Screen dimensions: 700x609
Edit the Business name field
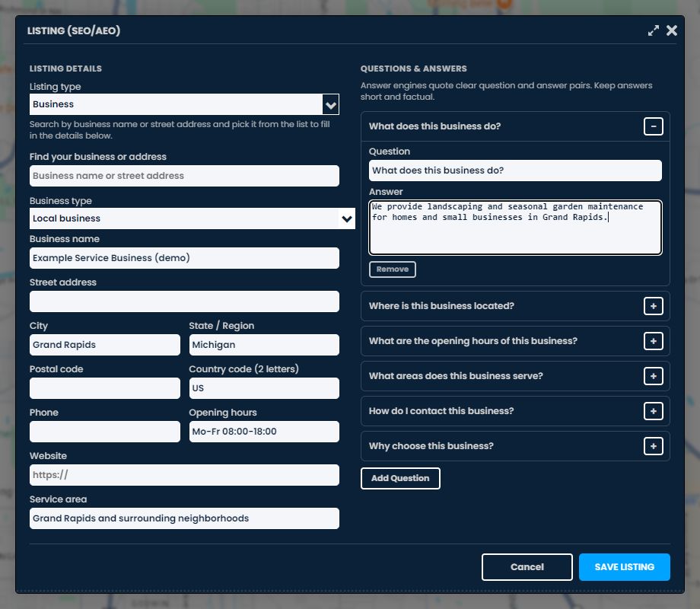[184, 258]
